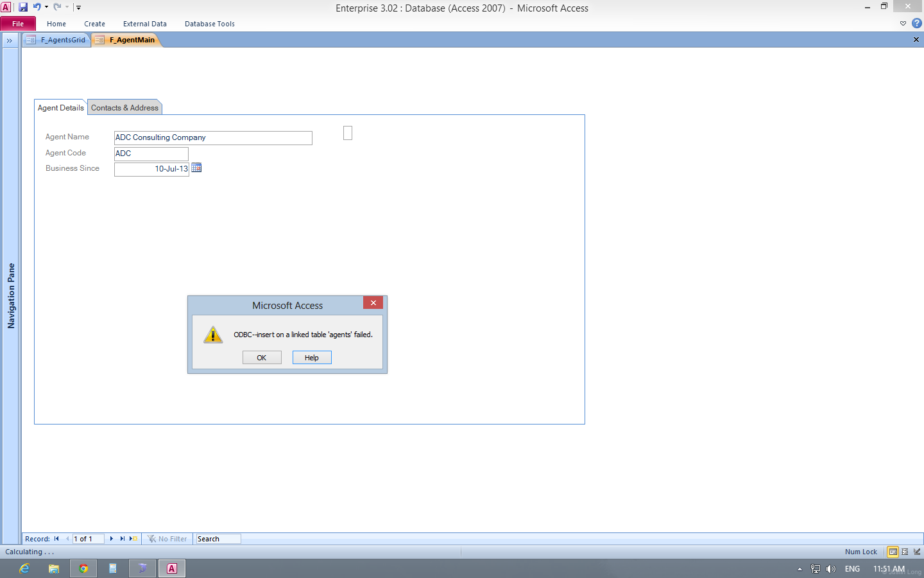The width and height of the screenshot is (924, 578).
Task: Switch to the Home ribbon tab
Action: pyautogui.click(x=56, y=24)
